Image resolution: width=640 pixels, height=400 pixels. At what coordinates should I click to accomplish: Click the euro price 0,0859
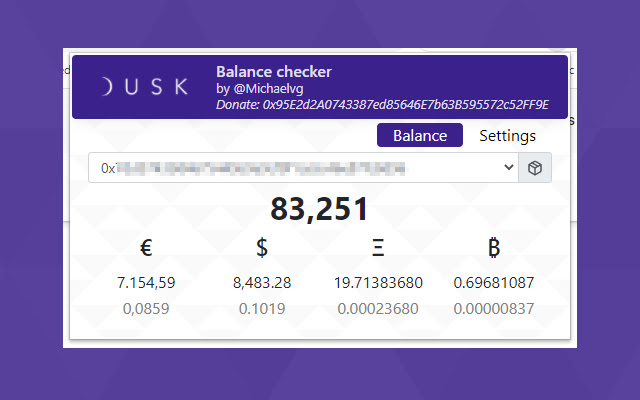146,309
